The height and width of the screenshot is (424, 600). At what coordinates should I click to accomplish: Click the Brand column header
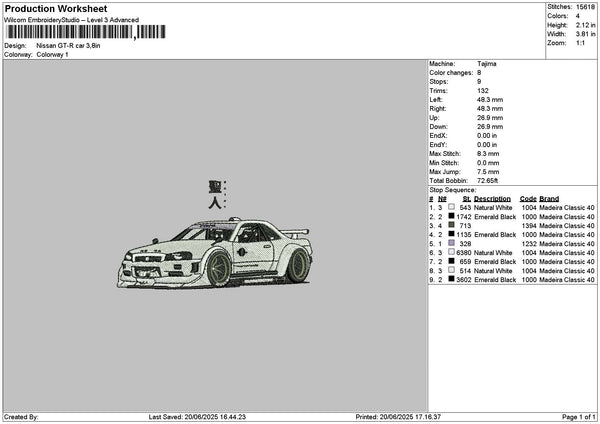coord(549,199)
